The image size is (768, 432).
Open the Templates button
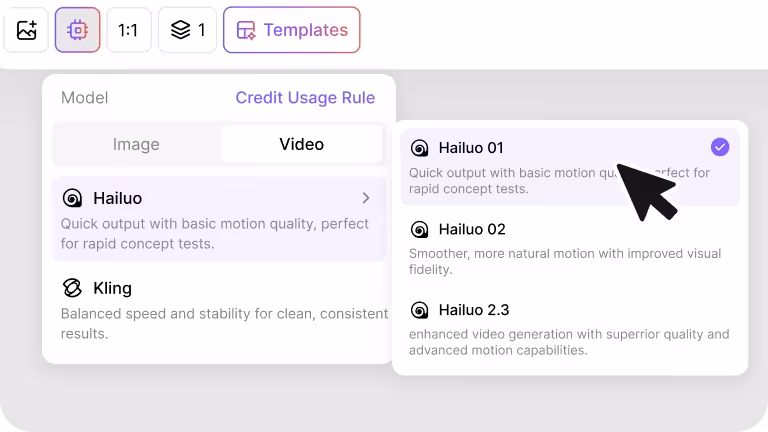tap(291, 30)
